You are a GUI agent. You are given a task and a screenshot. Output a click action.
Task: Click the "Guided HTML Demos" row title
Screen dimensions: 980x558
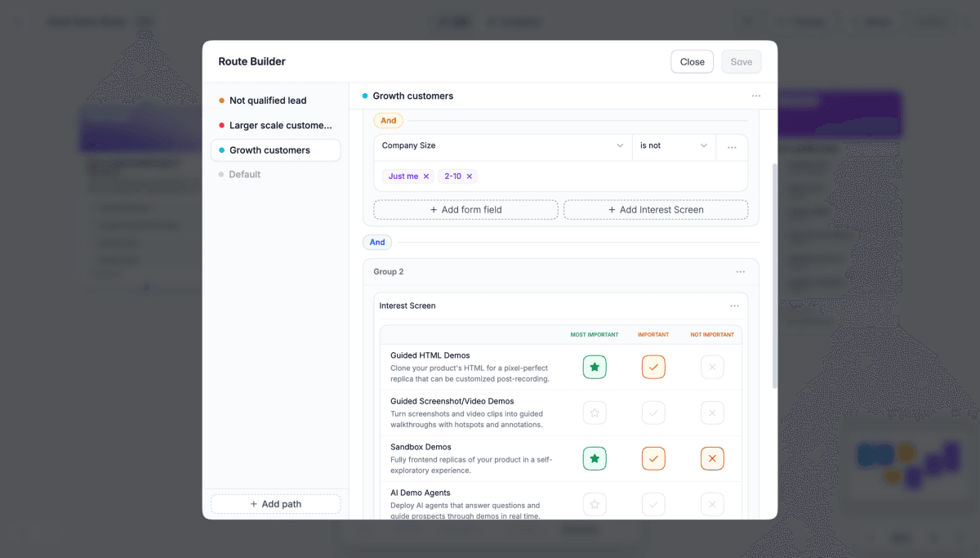pos(430,355)
